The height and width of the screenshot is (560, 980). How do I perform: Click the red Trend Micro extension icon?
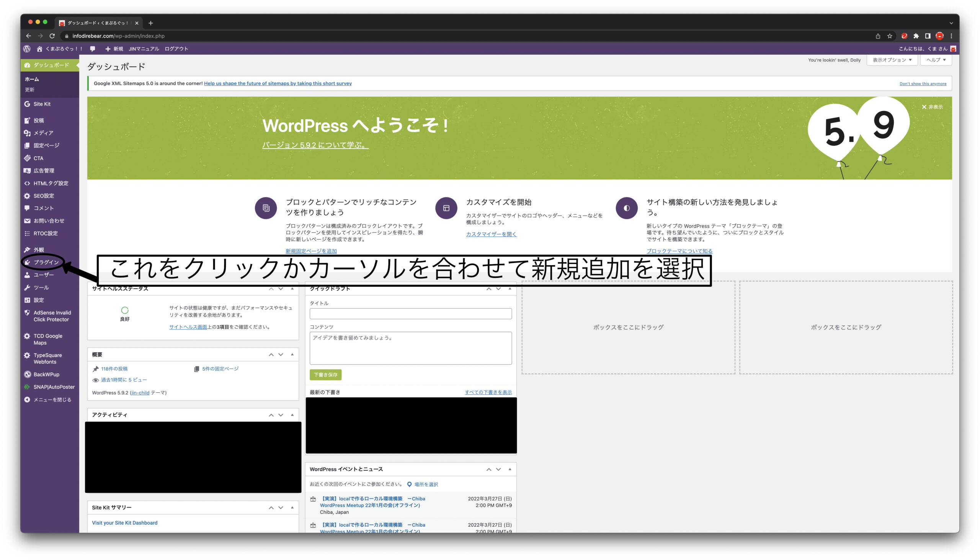tap(904, 36)
